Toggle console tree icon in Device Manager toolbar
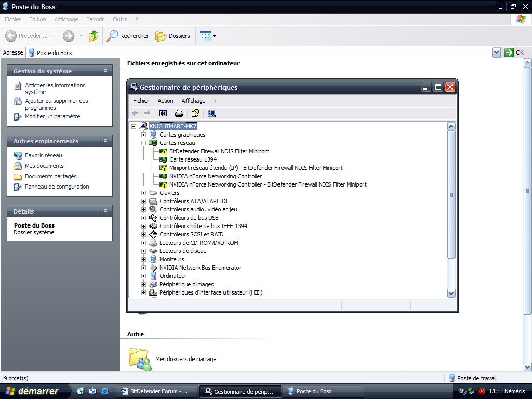This screenshot has height=399, width=532. click(x=163, y=113)
